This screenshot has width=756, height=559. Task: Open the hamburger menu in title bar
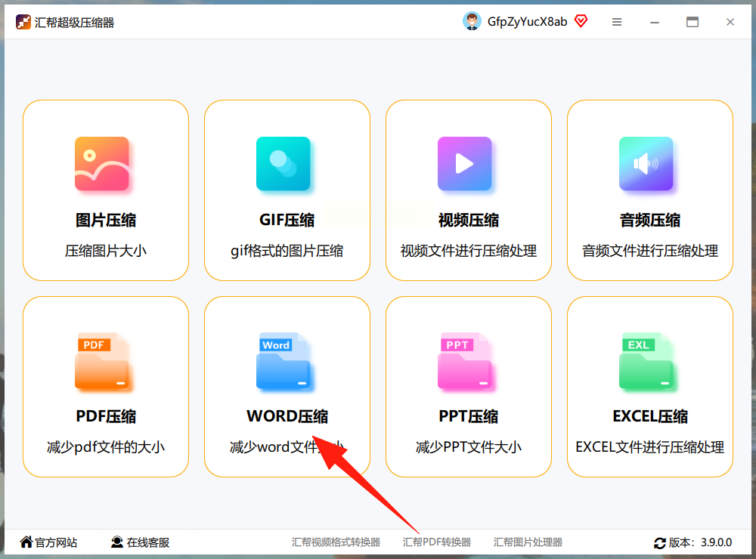point(617,22)
